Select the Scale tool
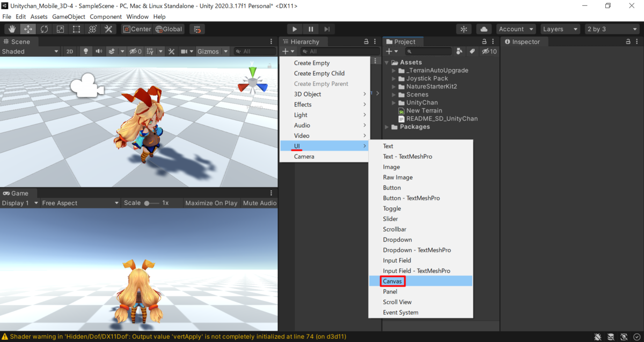Screen dimensions: 644x342 click(x=61, y=29)
